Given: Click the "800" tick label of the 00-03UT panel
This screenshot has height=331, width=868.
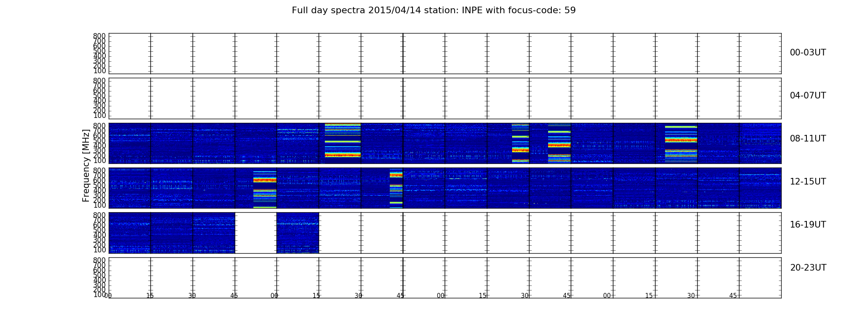Looking at the screenshot, I should click(x=100, y=36).
